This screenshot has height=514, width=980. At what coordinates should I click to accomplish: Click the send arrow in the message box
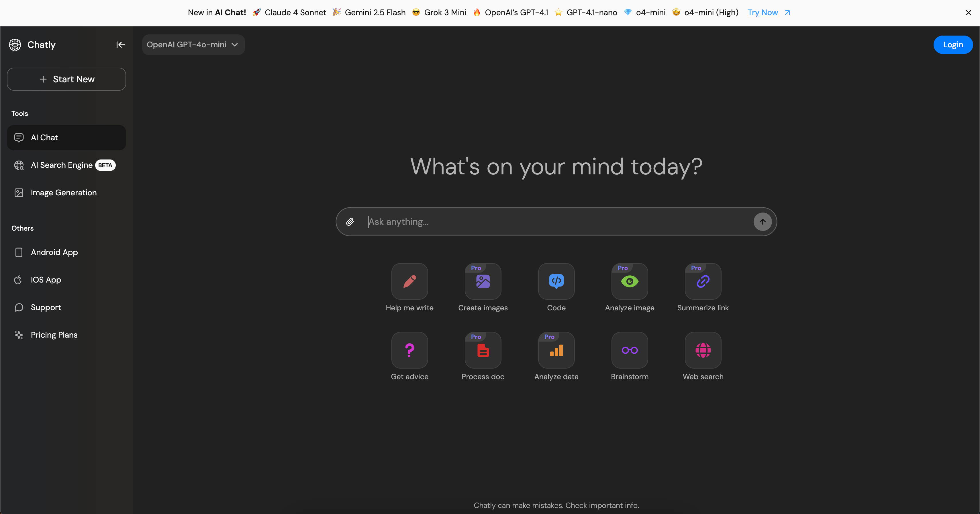(x=763, y=222)
